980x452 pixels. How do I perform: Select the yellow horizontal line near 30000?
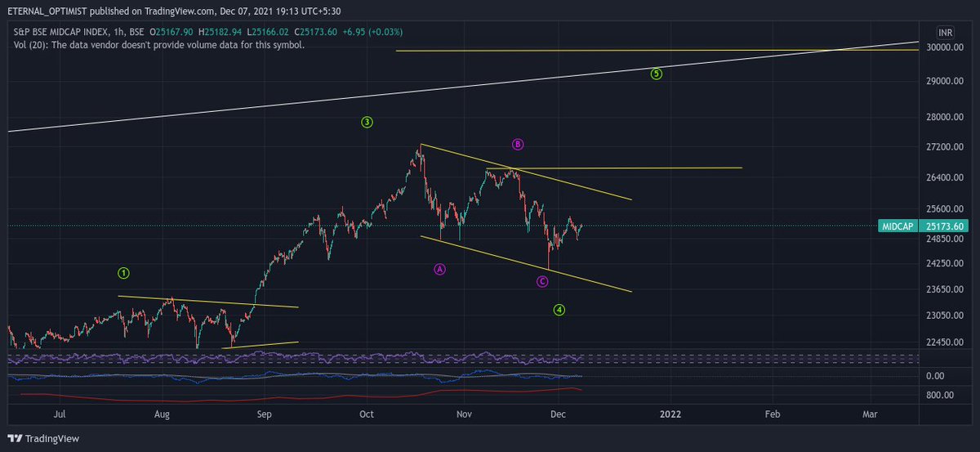coord(657,51)
